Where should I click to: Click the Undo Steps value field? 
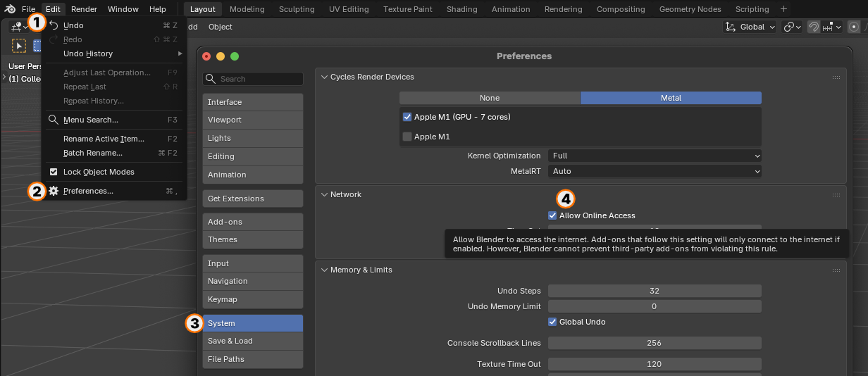(x=655, y=291)
